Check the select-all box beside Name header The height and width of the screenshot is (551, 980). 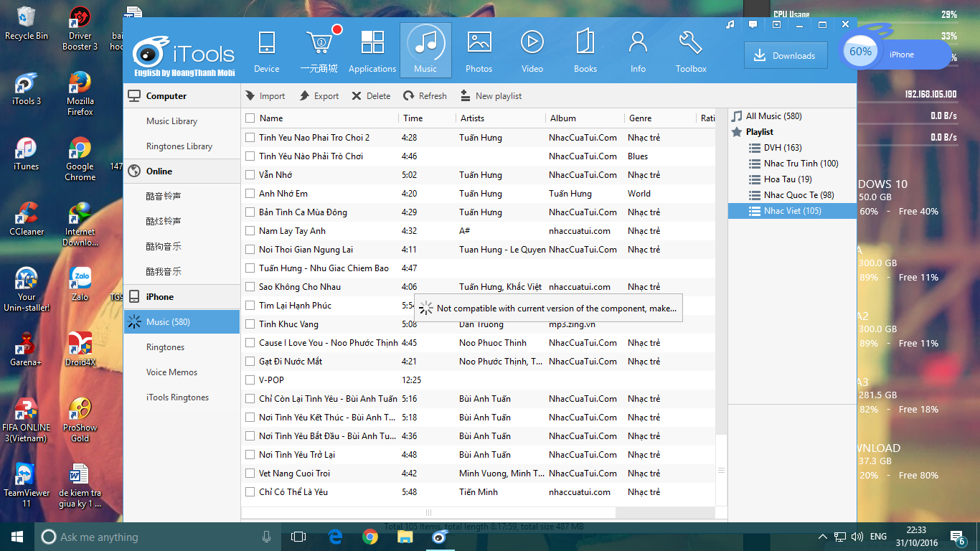point(250,118)
